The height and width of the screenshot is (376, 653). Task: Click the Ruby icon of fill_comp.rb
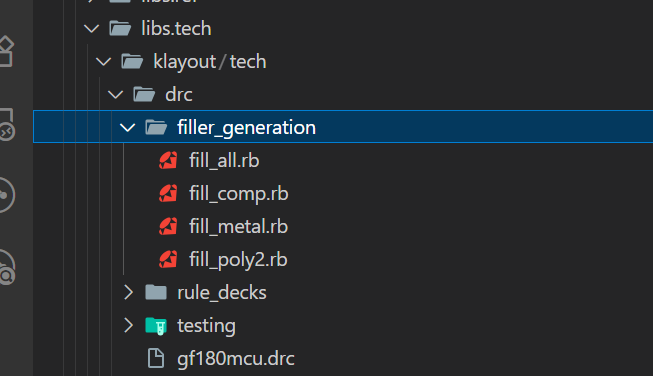pos(168,193)
